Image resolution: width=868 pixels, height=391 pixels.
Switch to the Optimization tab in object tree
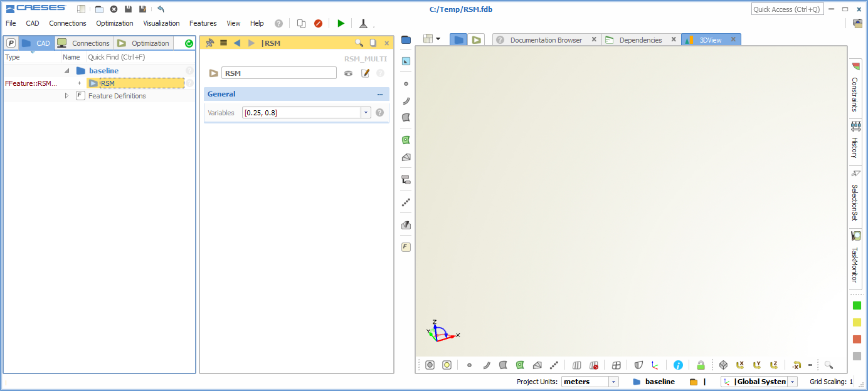coord(144,43)
